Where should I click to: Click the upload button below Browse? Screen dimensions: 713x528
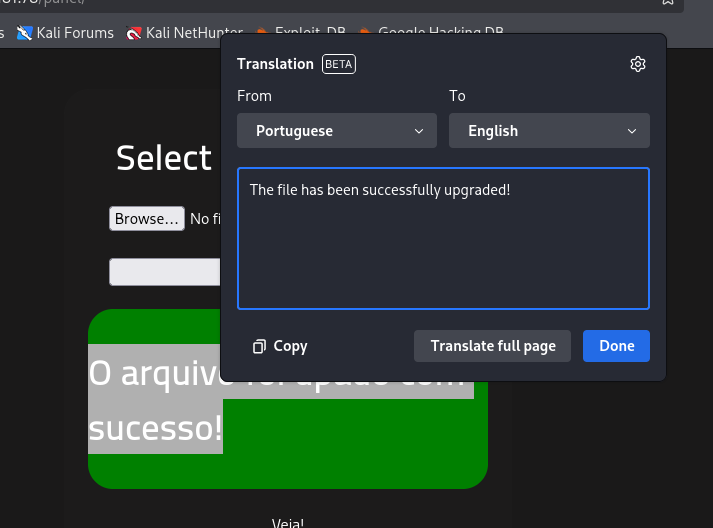[x=165, y=272]
